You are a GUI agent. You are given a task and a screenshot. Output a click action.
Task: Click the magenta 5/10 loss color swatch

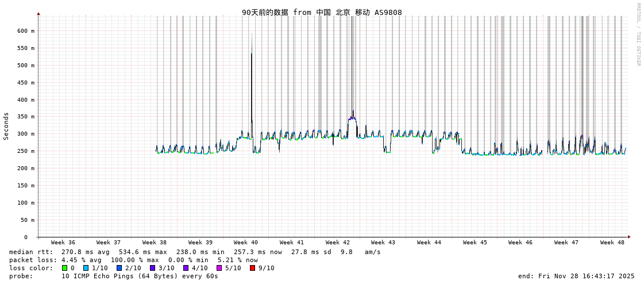[x=219, y=268]
